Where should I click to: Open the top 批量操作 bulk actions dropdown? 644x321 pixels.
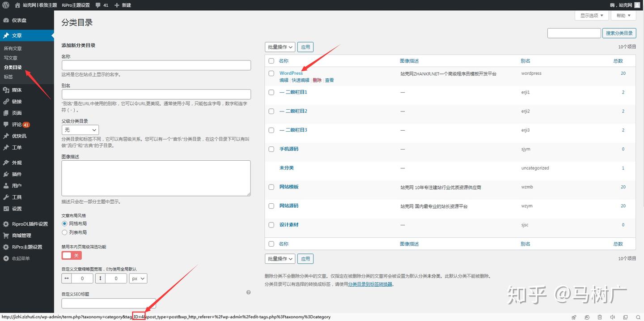280,47
